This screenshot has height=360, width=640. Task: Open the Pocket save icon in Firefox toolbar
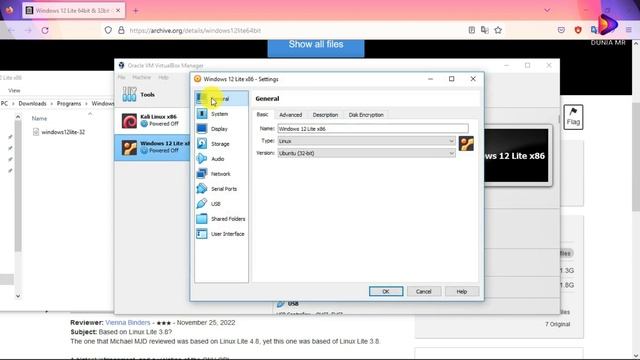point(561,30)
